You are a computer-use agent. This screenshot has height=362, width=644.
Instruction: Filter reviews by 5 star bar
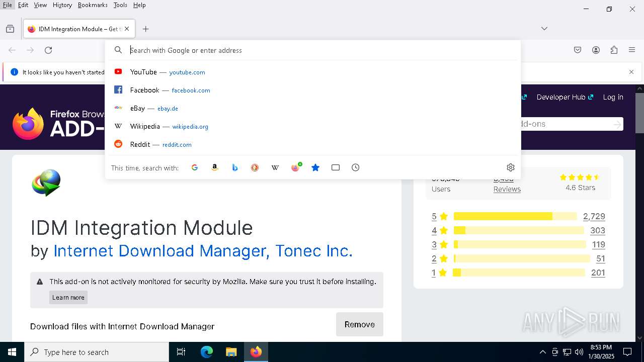[515, 216]
